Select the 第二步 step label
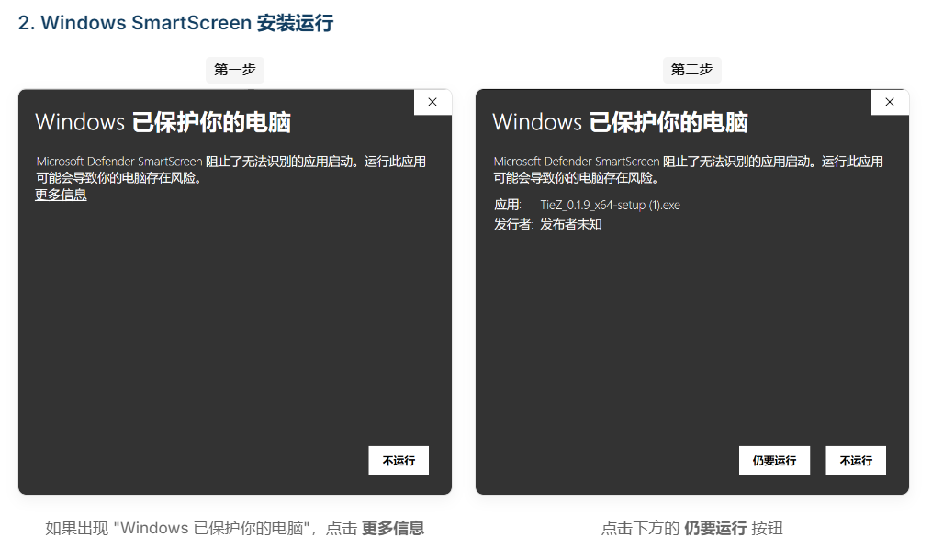 click(x=691, y=70)
